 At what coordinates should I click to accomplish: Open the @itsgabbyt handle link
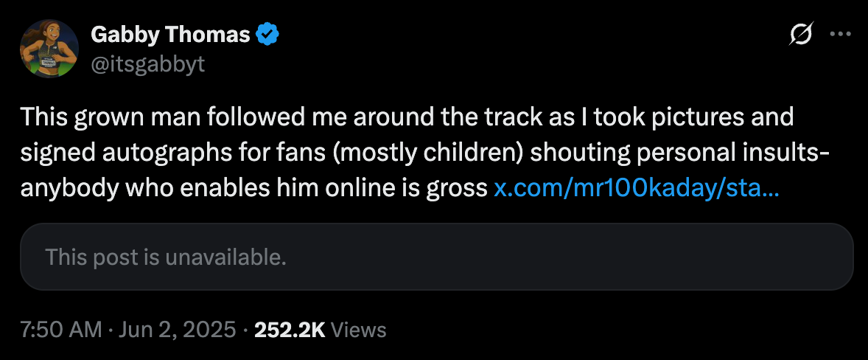coord(147,65)
